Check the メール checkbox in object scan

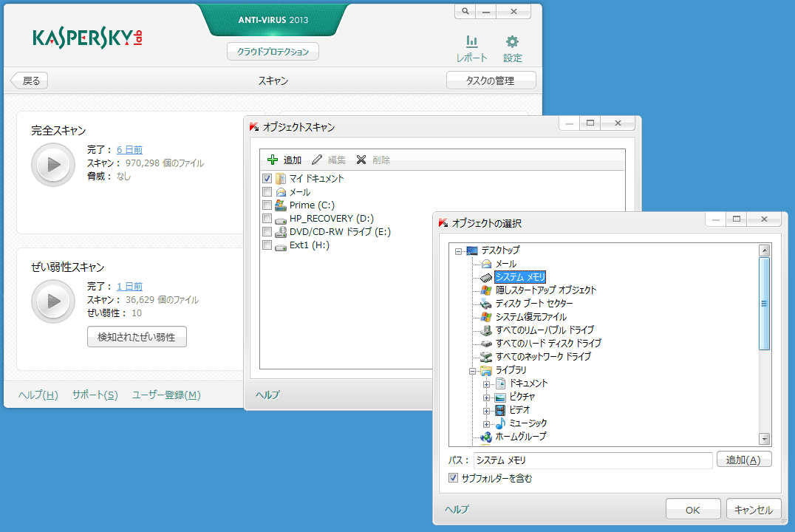(267, 191)
